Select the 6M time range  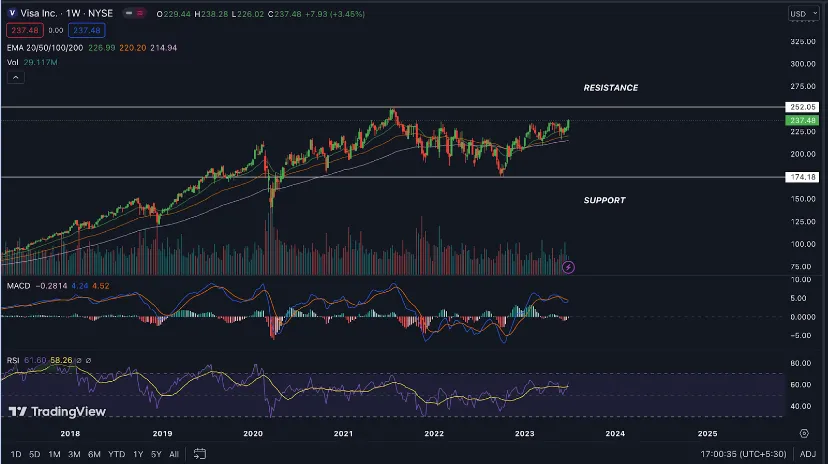[94, 454]
